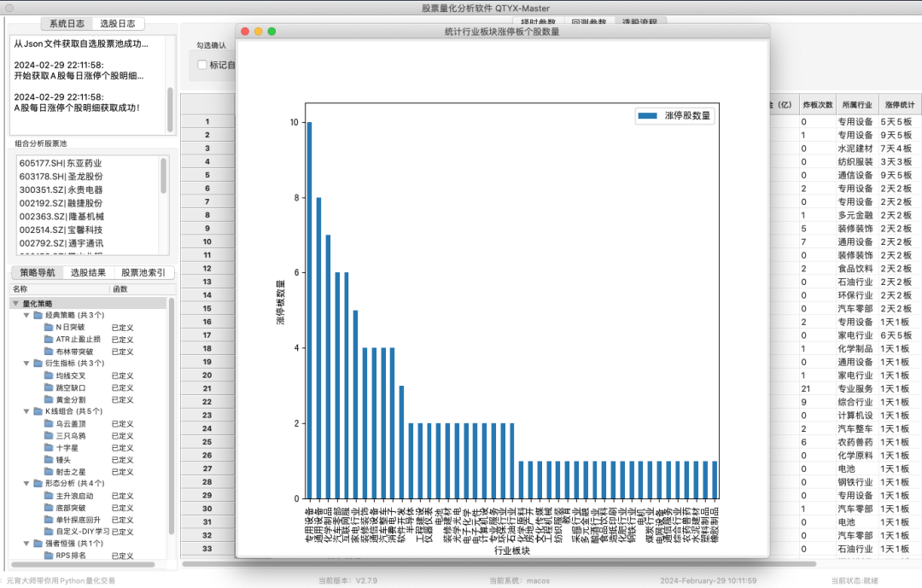
Task: Collapse the K线组合 (共5个) group
Action: click(26, 411)
